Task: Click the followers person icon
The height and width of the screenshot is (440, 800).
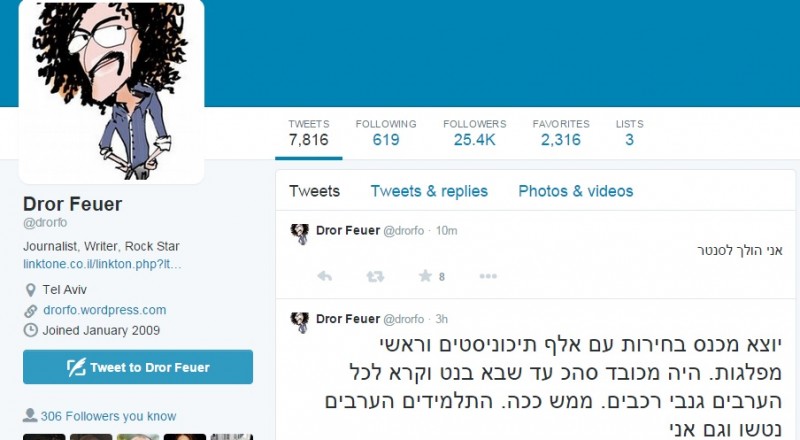Action: [30, 415]
